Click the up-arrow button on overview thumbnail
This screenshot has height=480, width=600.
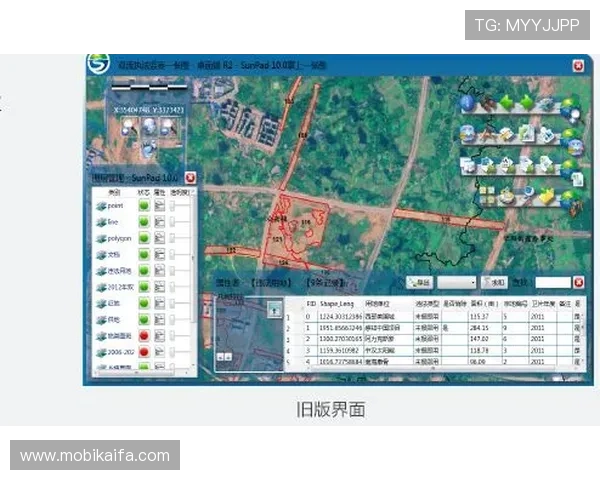coord(274,310)
